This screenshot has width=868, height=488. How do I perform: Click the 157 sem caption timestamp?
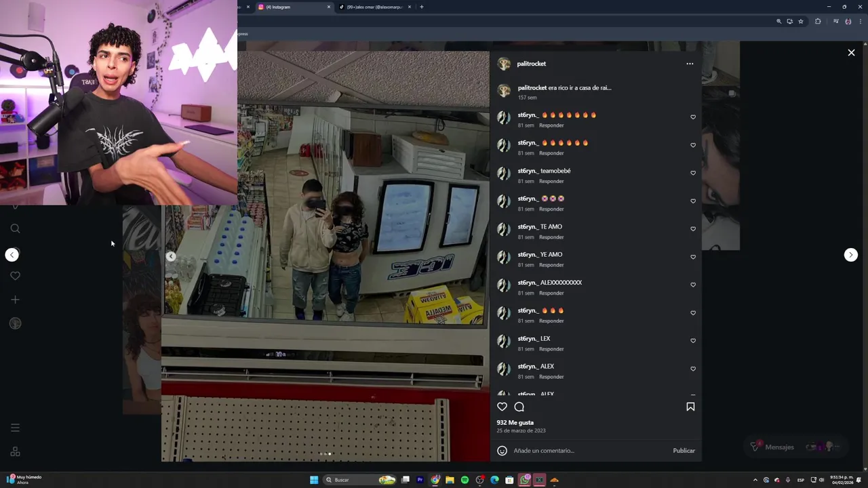(527, 98)
